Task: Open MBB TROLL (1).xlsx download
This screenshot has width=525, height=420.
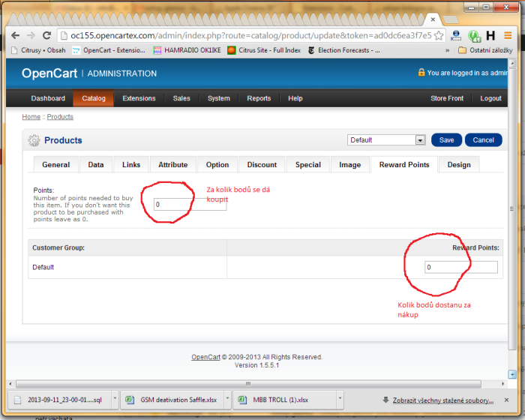Action: coord(285,400)
